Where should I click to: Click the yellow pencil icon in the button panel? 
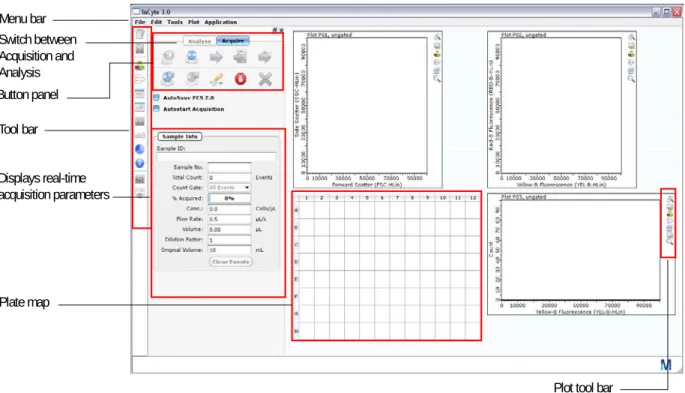coord(216,79)
